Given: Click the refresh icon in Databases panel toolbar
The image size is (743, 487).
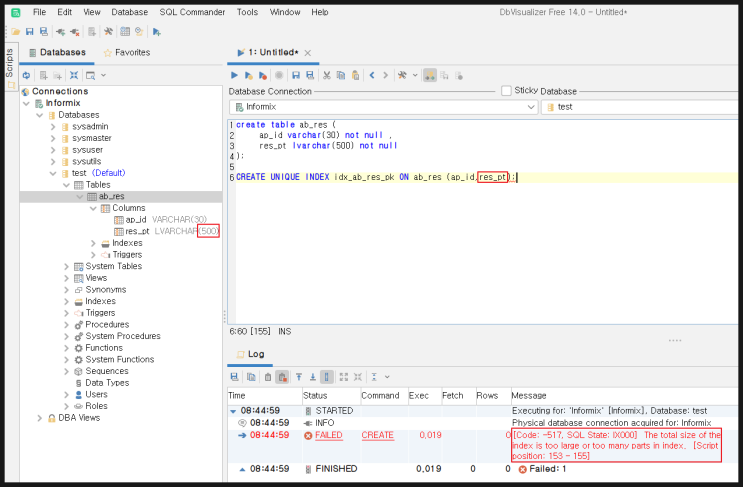Looking at the screenshot, I should [x=27, y=75].
